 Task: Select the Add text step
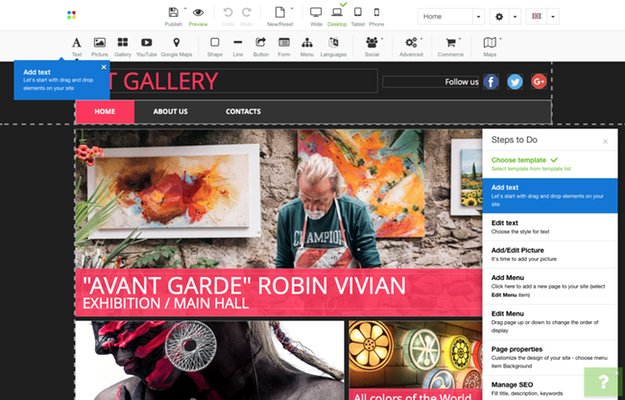point(550,196)
